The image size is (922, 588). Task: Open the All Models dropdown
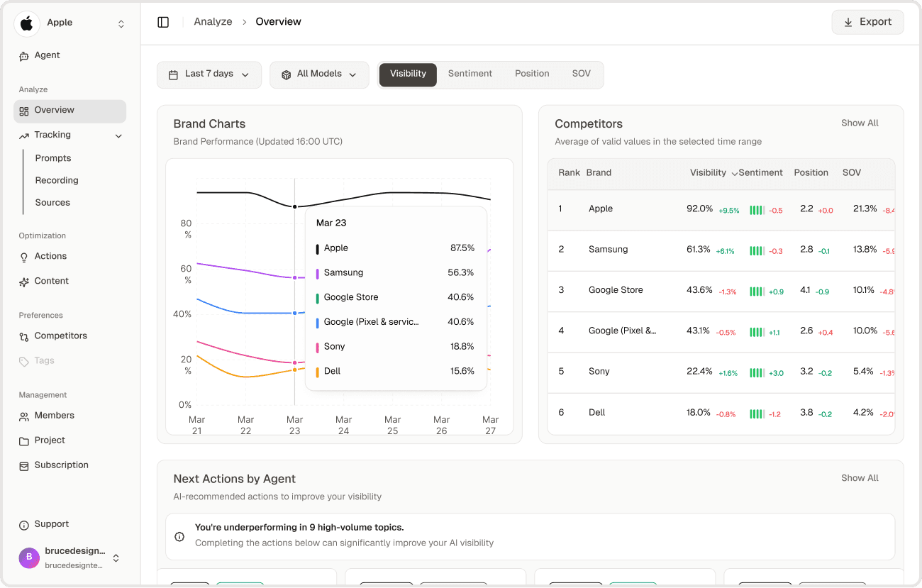coord(319,74)
